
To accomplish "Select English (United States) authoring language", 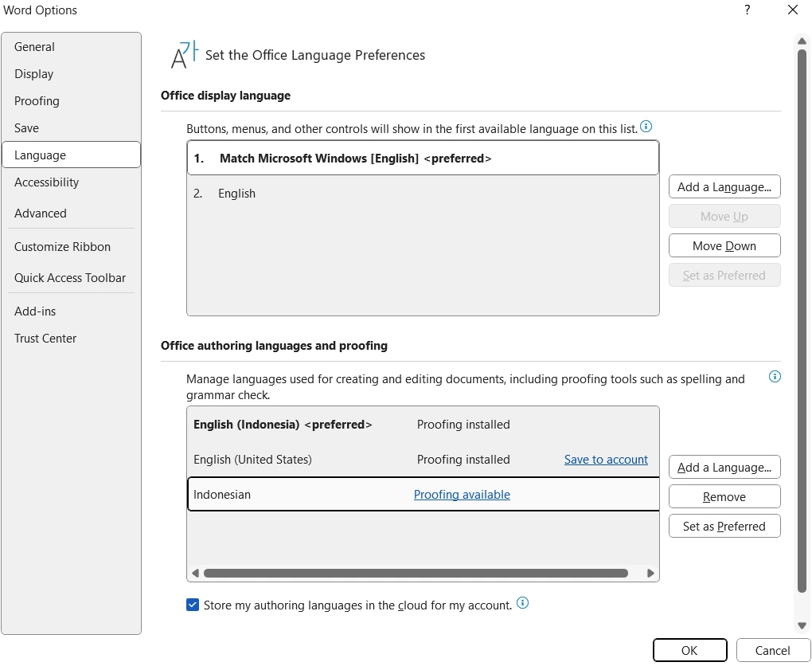I will (423, 459).
